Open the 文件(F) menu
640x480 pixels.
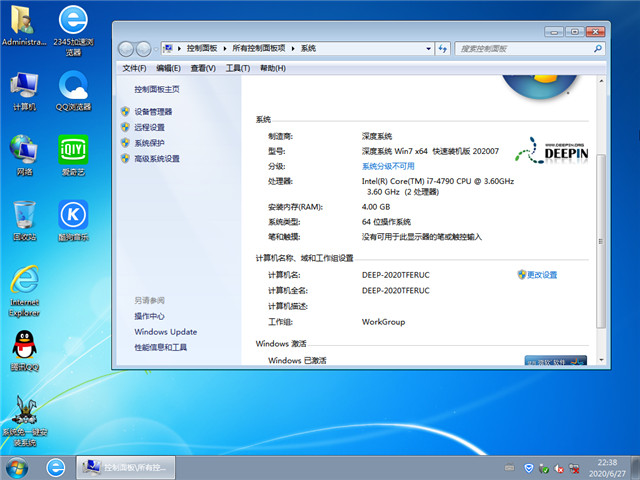point(134,68)
